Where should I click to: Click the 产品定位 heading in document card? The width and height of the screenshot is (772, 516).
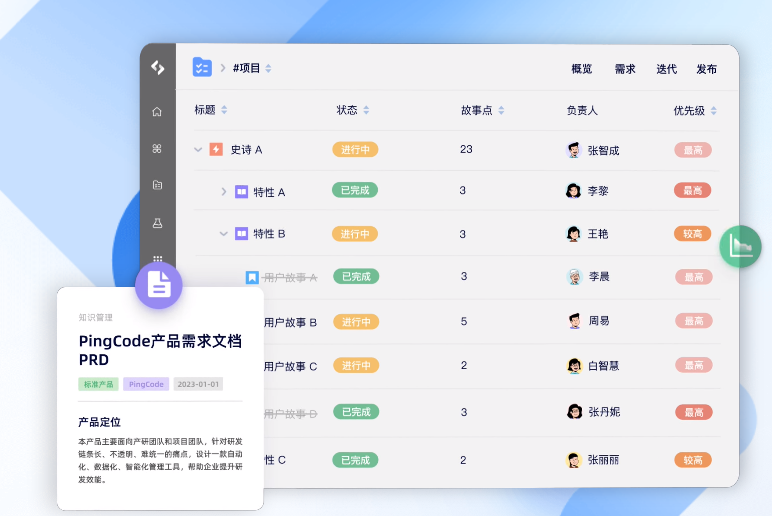pos(99,422)
